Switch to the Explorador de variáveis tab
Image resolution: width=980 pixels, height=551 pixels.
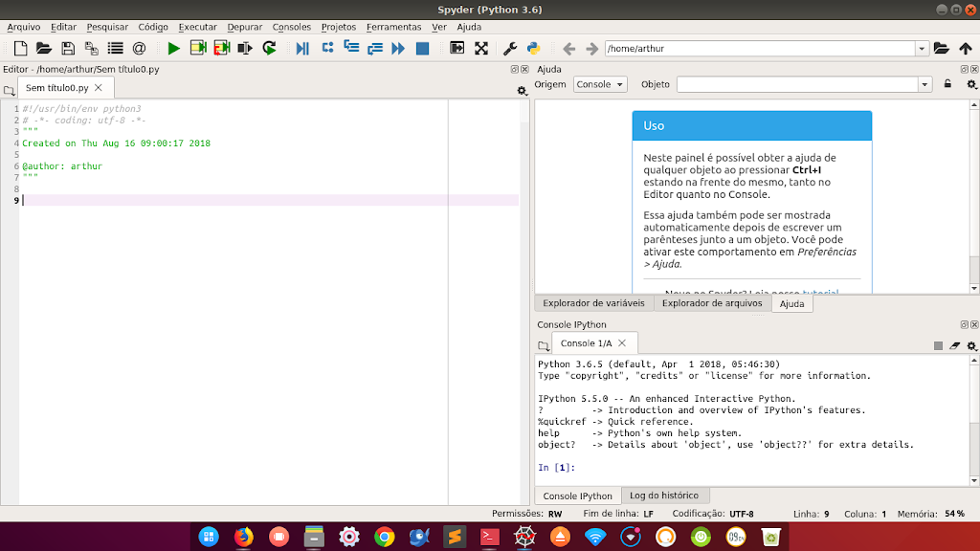593,303
